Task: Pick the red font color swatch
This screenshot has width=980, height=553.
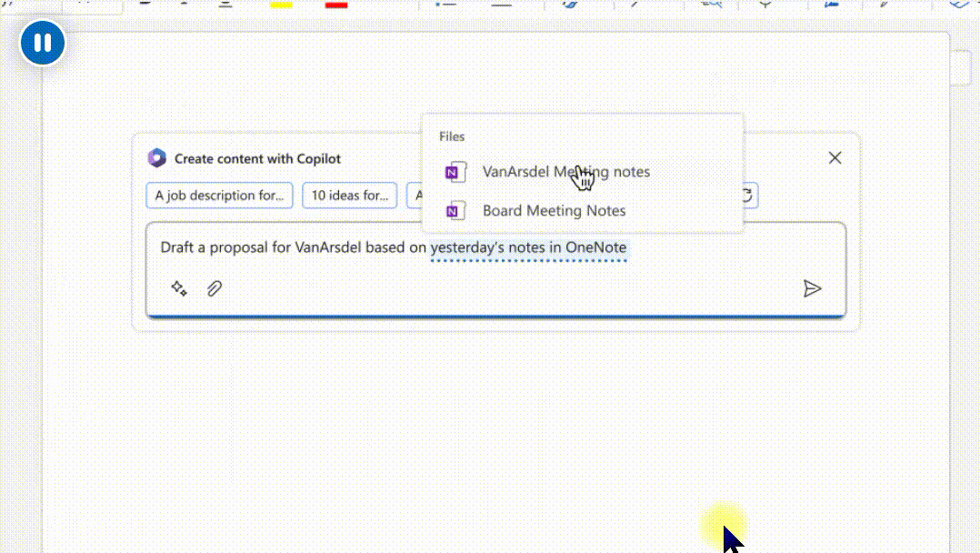Action: click(336, 5)
